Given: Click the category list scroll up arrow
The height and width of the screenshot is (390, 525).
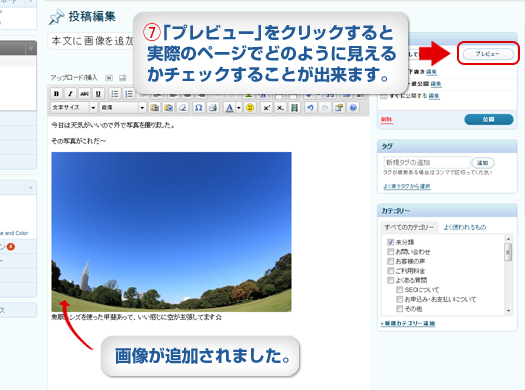Looking at the screenshot, I should click(x=508, y=239).
